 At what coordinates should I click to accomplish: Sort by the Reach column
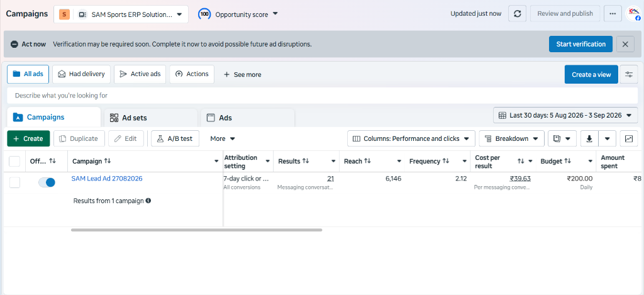[x=367, y=161]
